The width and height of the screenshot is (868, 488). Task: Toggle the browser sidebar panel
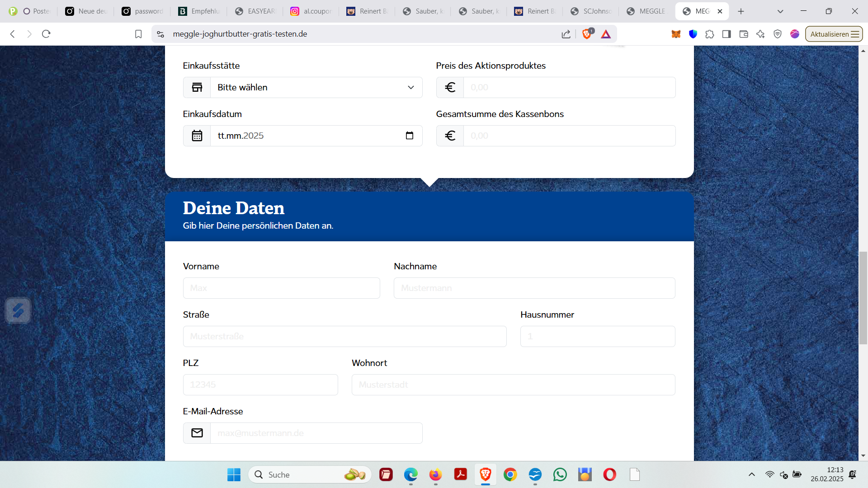click(x=726, y=34)
